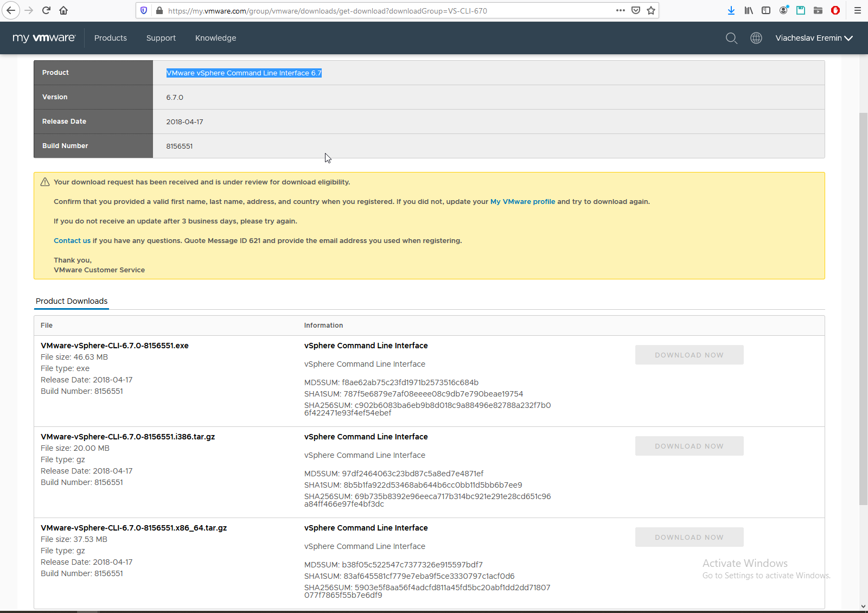
Task: Open the page actions three-dot menu
Action: tap(621, 10)
